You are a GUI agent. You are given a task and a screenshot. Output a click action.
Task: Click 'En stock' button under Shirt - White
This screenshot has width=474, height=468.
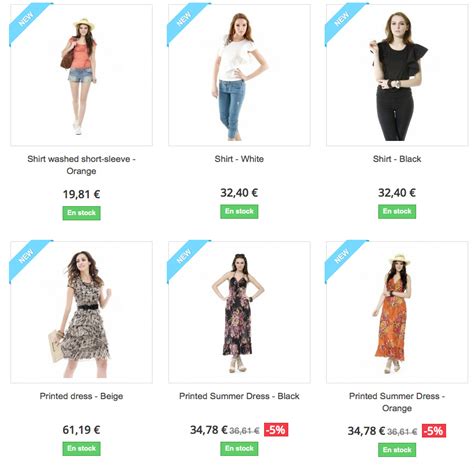pos(239,211)
